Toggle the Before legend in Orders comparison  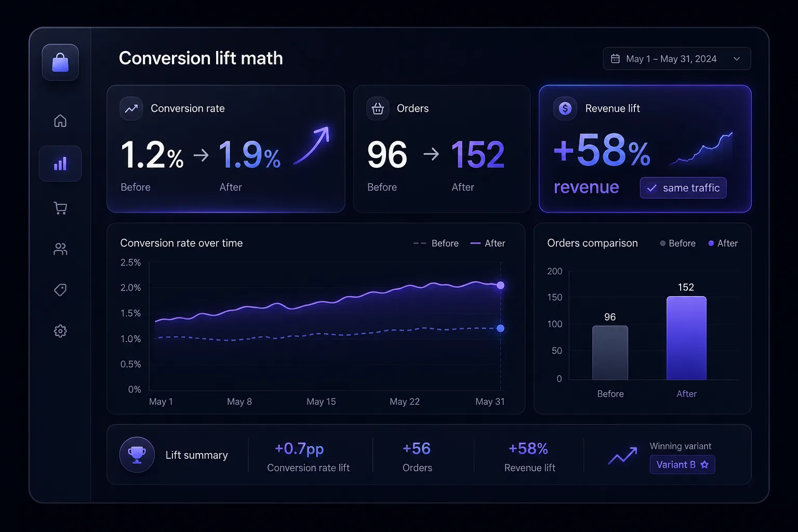677,243
